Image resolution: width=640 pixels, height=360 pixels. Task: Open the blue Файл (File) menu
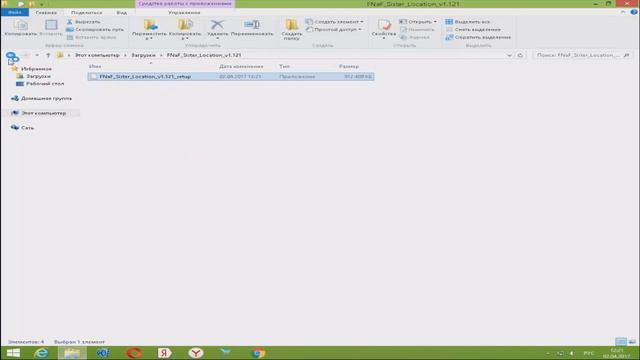coord(15,12)
